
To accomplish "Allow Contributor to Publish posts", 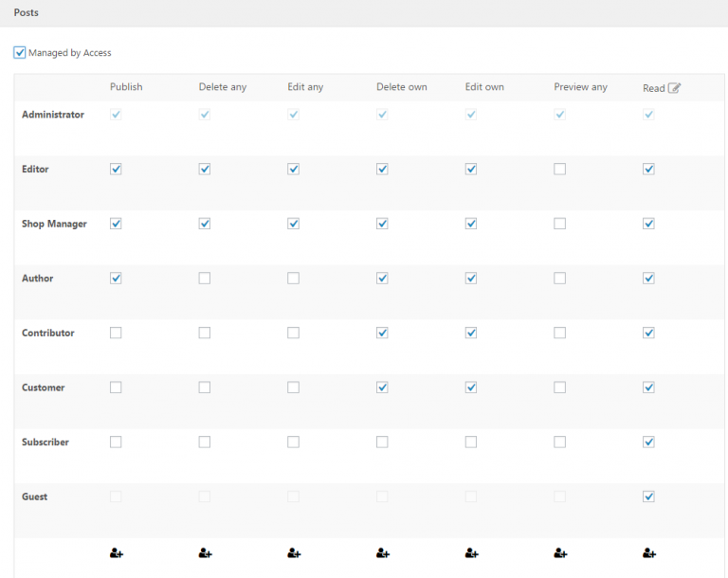I will coord(116,333).
